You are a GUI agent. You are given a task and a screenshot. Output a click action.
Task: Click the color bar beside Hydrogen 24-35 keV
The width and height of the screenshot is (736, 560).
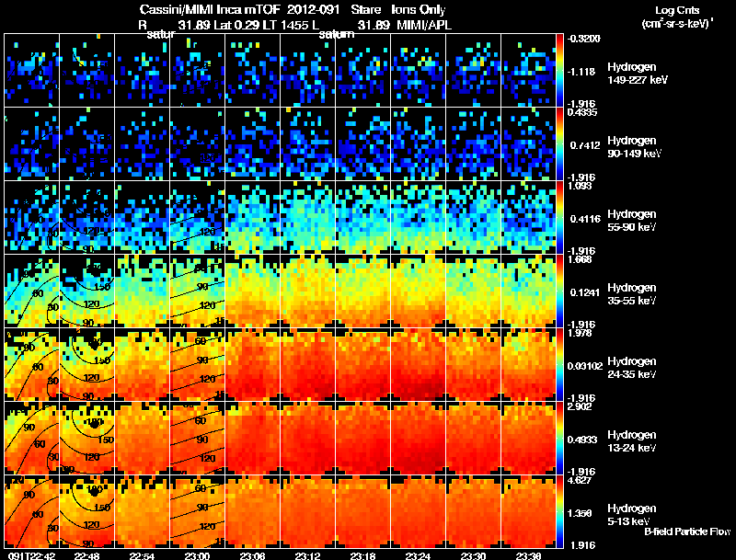pyautogui.click(x=559, y=364)
